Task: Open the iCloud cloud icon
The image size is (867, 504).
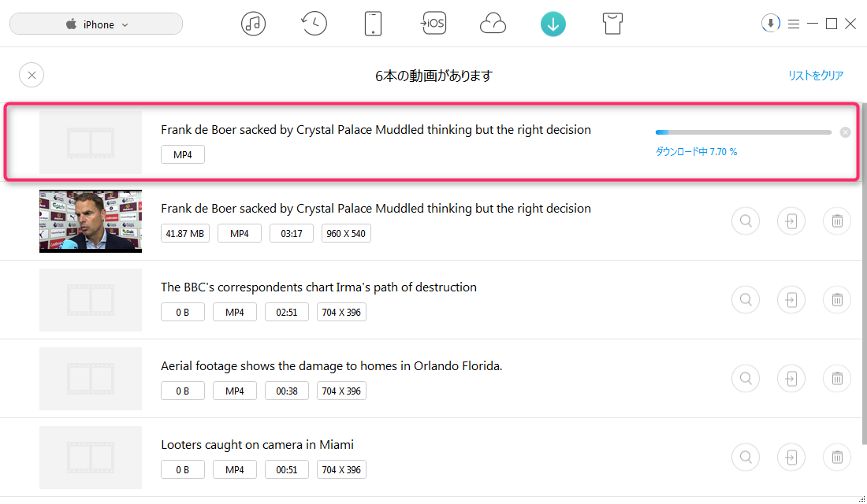Action: tap(493, 24)
